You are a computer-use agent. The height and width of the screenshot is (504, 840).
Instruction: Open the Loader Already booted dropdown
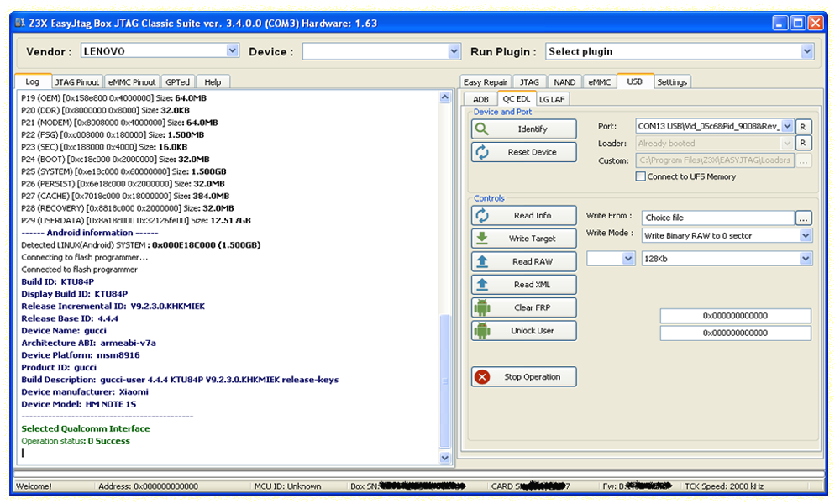[787, 143]
